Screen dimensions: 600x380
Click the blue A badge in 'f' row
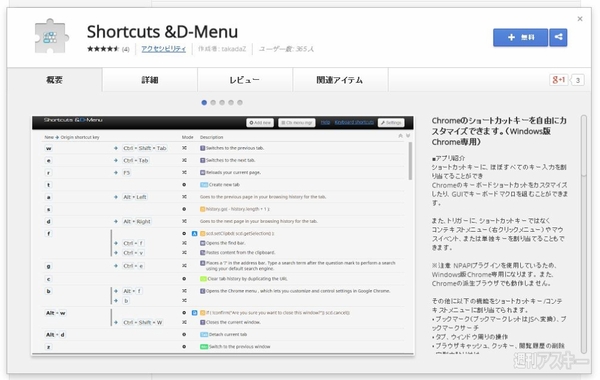tap(194, 233)
